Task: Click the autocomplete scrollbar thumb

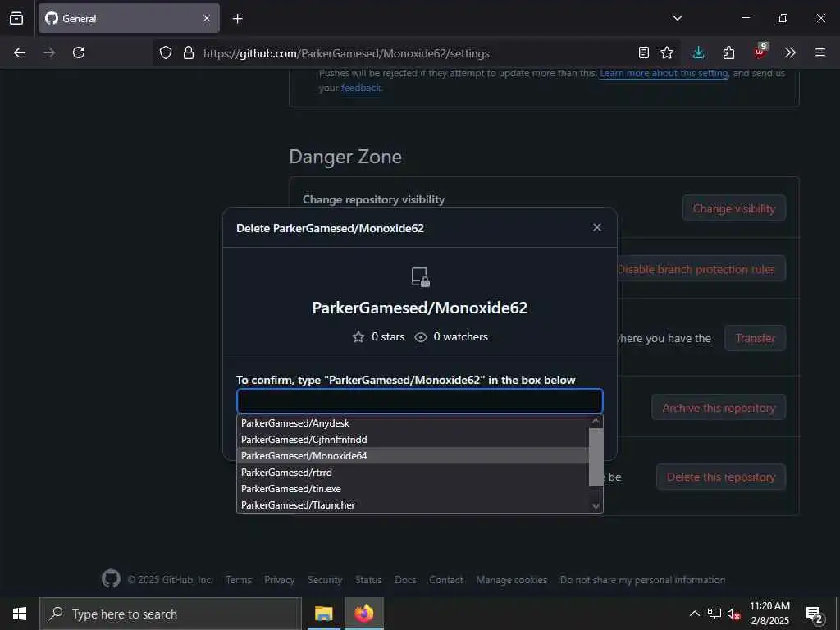Action: 596,457
